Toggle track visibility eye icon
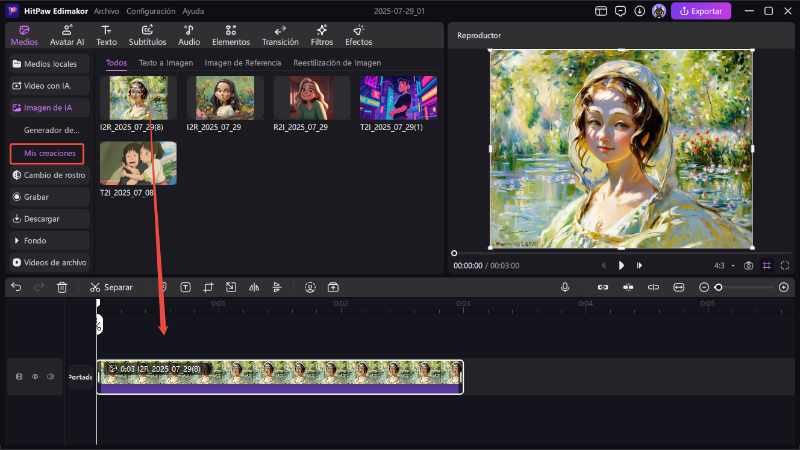Screen dimensions: 800x450 pyautogui.click(x=35, y=377)
